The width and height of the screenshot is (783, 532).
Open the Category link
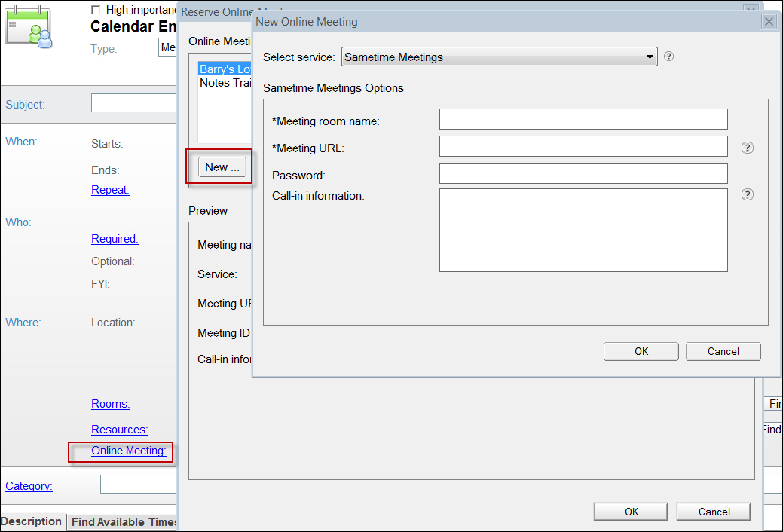point(29,486)
